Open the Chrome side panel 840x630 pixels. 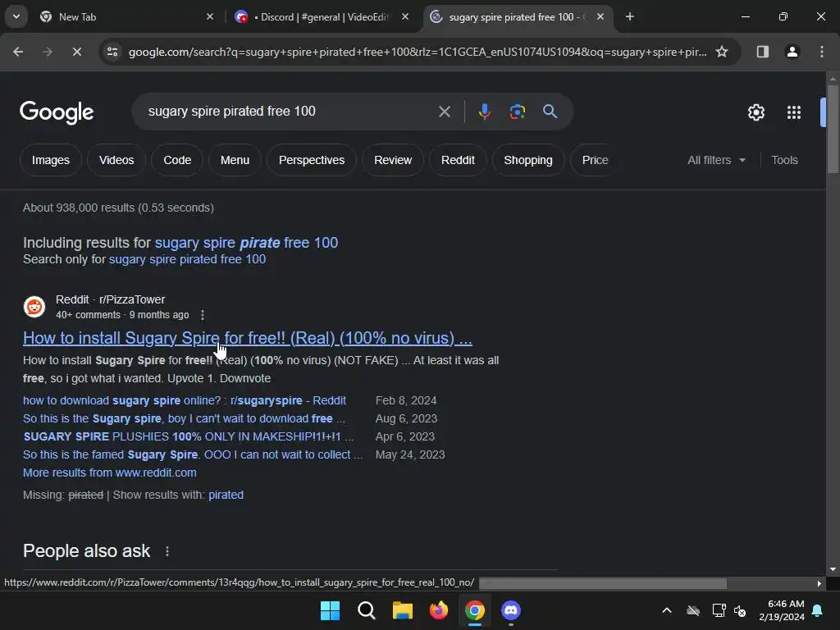point(762,52)
